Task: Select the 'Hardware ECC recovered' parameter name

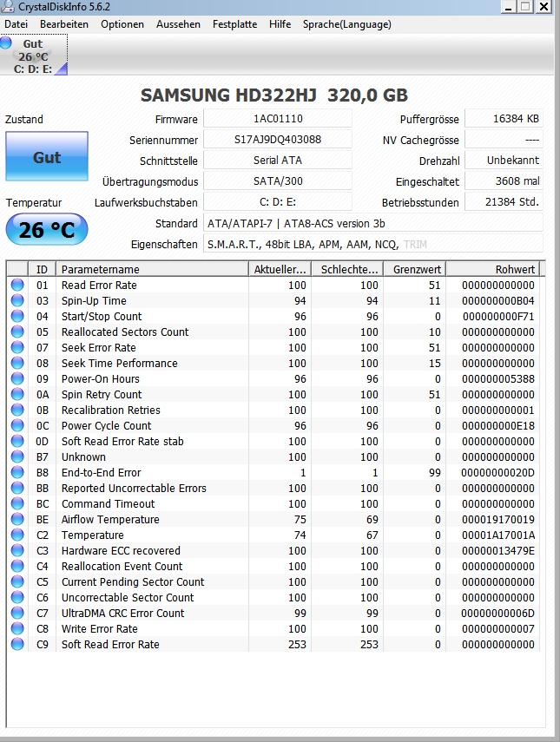Action: point(121,551)
